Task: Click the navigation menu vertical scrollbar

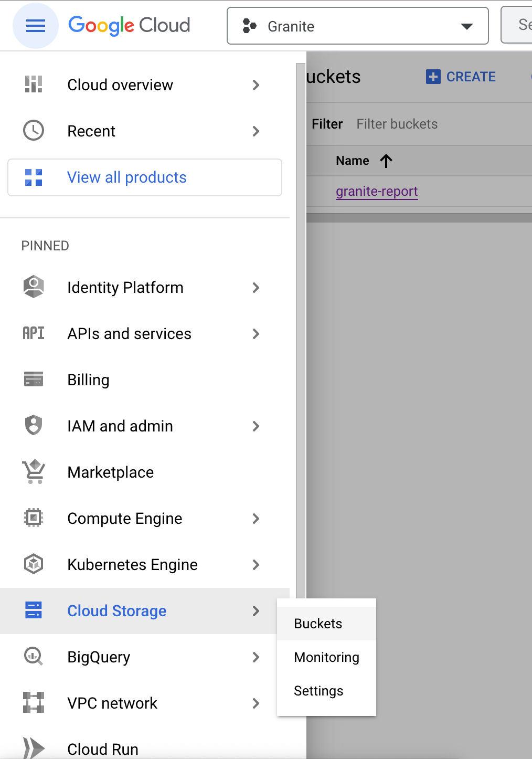Action: (301, 331)
